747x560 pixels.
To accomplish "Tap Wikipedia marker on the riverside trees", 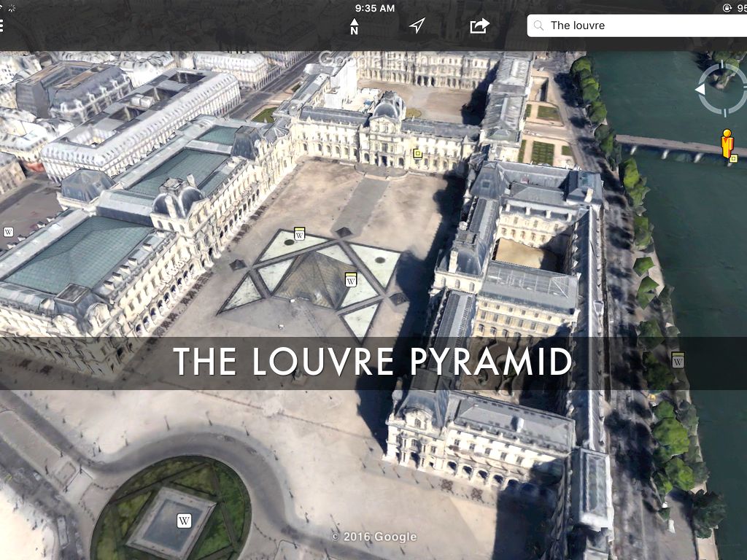I will [x=678, y=359].
